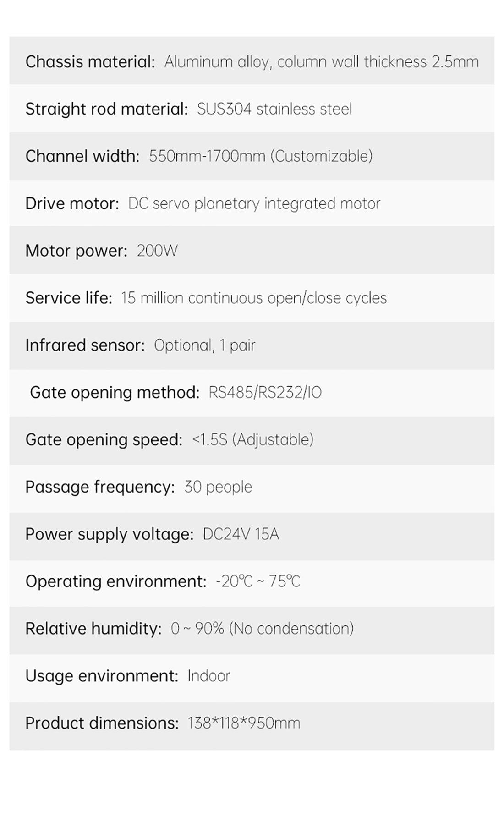Click the "Service life:" label
504x822 pixels.
69,298
